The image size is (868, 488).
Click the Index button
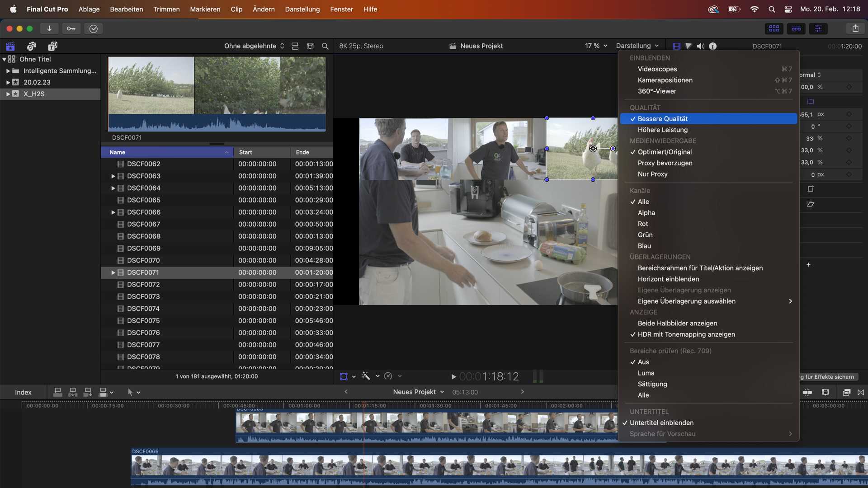[23, 392]
